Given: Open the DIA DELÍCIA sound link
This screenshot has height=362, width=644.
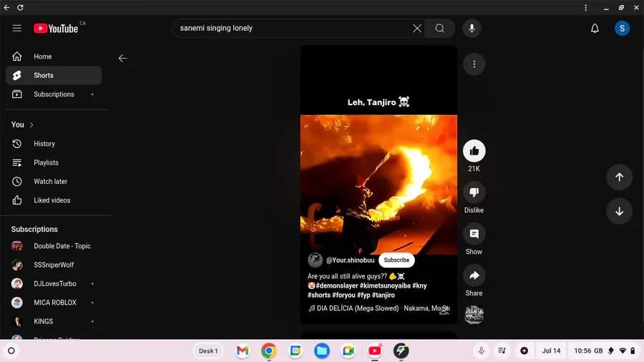Looking at the screenshot, I should [379, 308].
